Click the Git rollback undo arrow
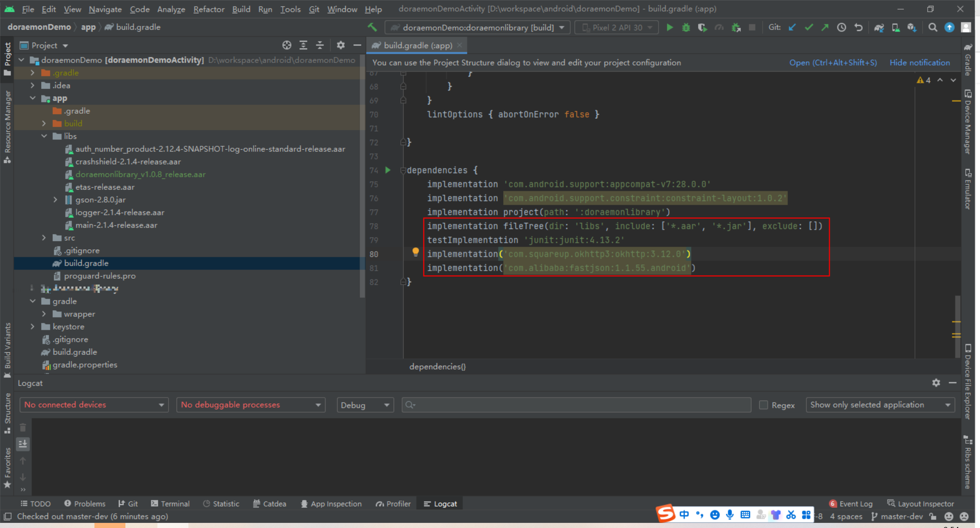The height and width of the screenshot is (528, 980). (x=859, y=27)
